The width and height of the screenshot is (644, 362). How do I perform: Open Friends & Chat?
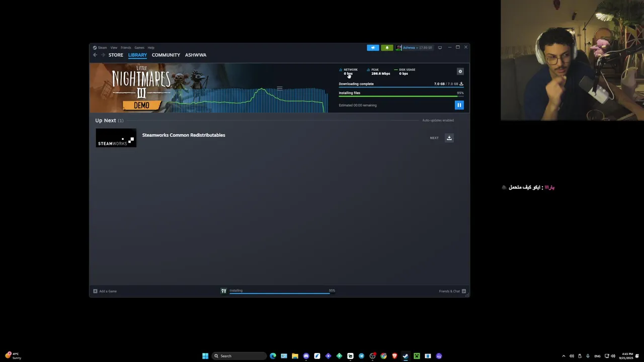coord(452,291)
